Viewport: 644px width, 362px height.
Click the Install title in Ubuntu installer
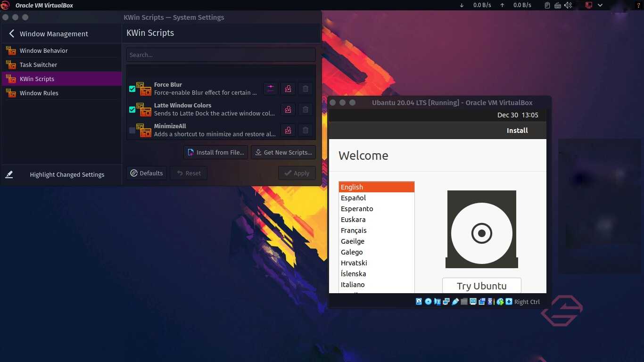517,131
